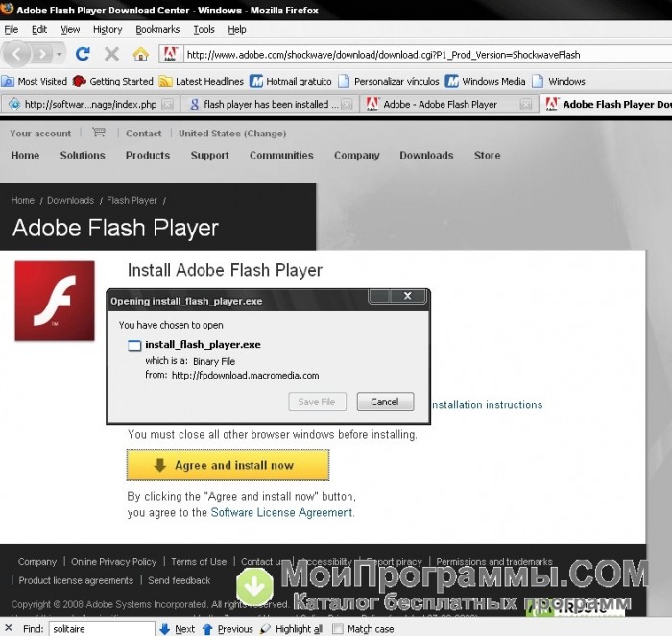Close the softwar...nage/index.php tab
Image resolution: width=672 pixels, height=636 pixels.
[x=168, y=104]
